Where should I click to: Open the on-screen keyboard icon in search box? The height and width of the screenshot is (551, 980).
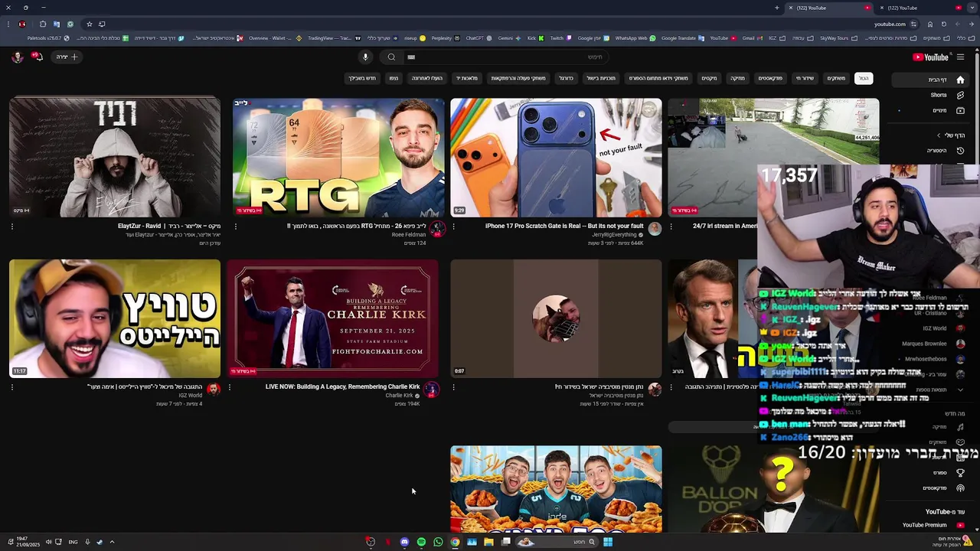411,57
